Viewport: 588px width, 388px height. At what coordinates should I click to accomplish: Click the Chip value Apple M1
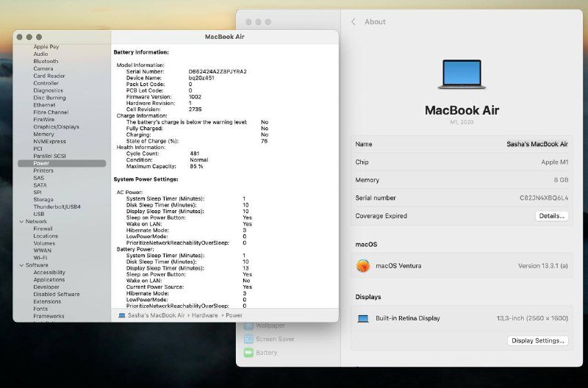(555, 162)
